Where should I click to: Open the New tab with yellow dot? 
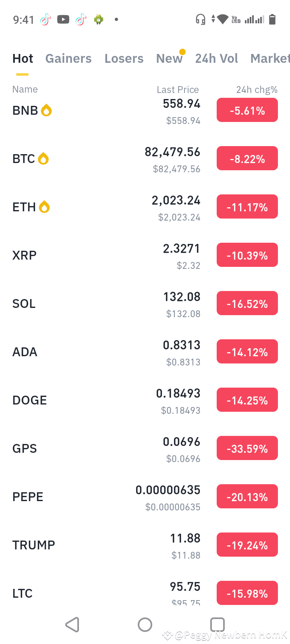(x=170, y=59)
